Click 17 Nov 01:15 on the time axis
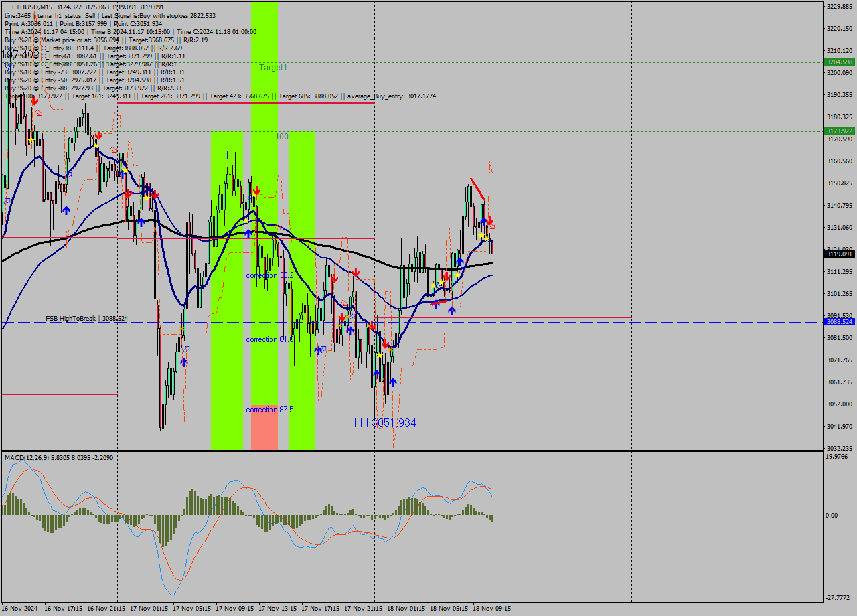857x616 pixels. coord(149,609)
